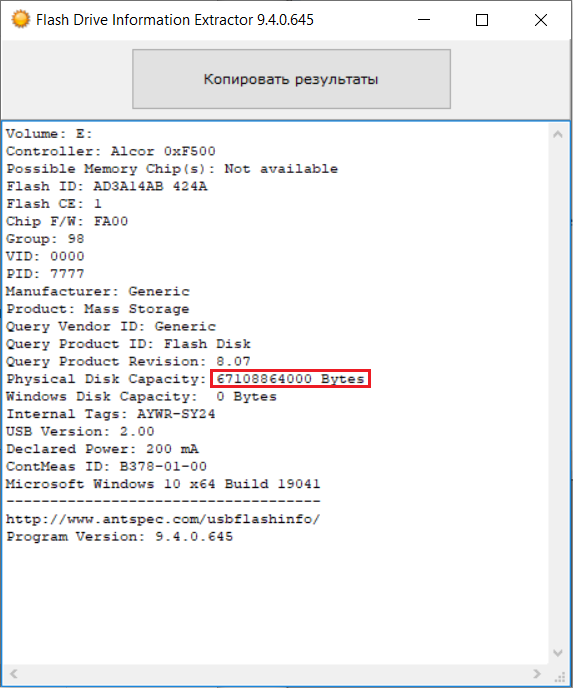Click the vertical scrollbar down arrow
This screenshot has height=688, width=573.
coord(558,653)
